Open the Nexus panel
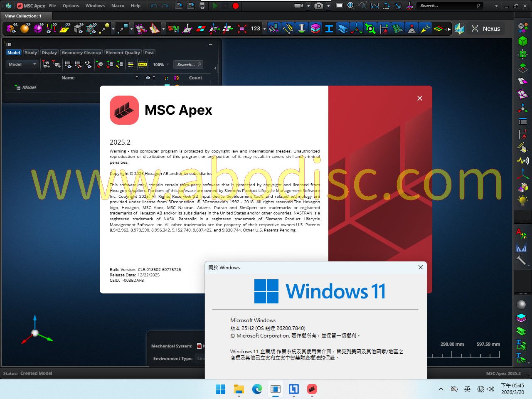Screen dimensions: 532x399 pyautogui.click(x=486, y=29)
